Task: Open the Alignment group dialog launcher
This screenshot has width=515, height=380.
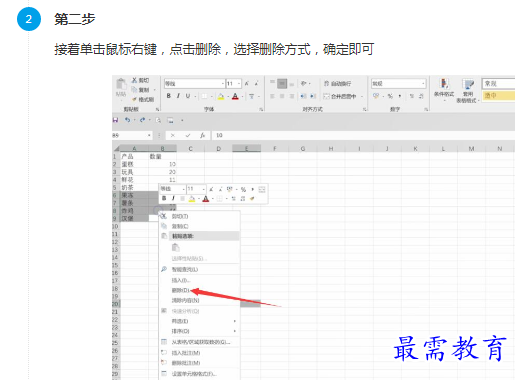Action: (x=365, y=109)
